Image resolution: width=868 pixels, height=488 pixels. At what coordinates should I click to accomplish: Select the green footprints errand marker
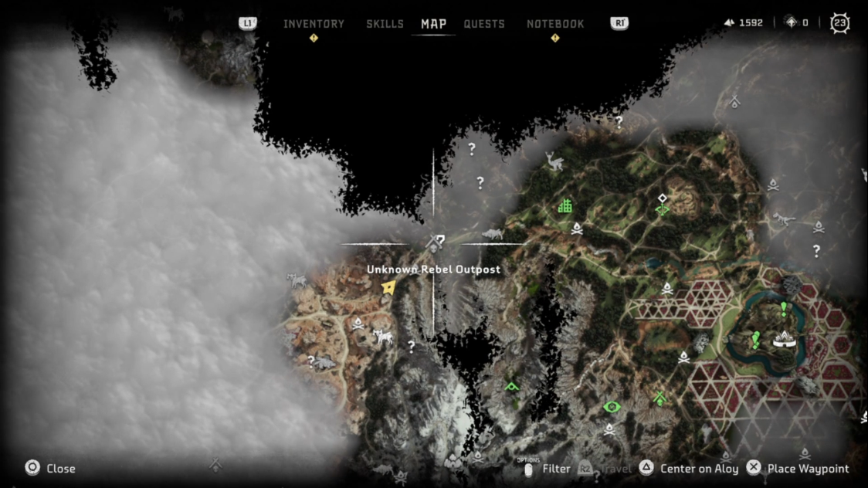tap(755, 340)
